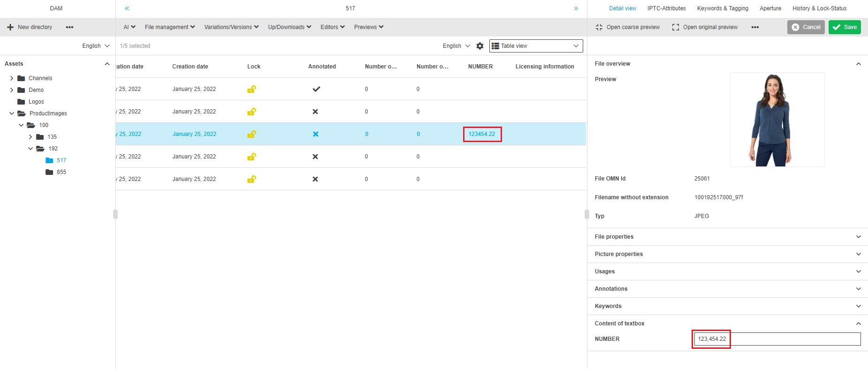The image size is (868, 369).
Task: Click the NUMBER text field
Action: click(777, 339)
